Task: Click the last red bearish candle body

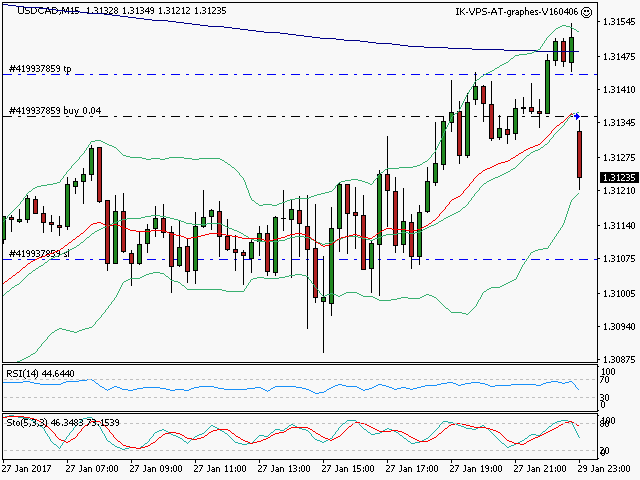Action: click(579, 154)
